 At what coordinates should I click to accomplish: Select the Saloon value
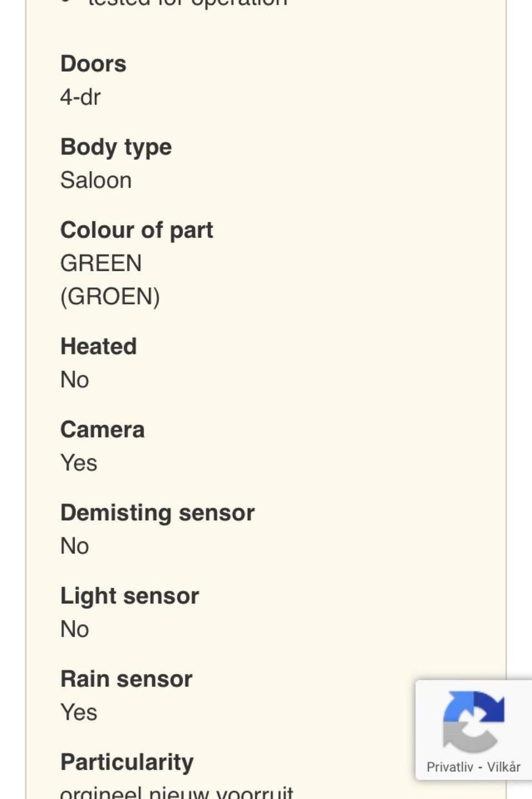tap(96, 180)
